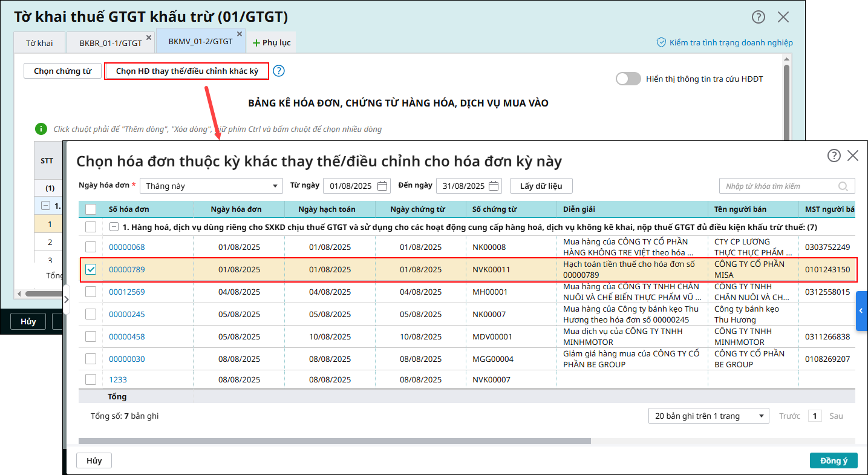Open the 20 bản ghi trên 1 trang dropdown
The width and height of the screenshot is (868, 475).
(708, 416)
